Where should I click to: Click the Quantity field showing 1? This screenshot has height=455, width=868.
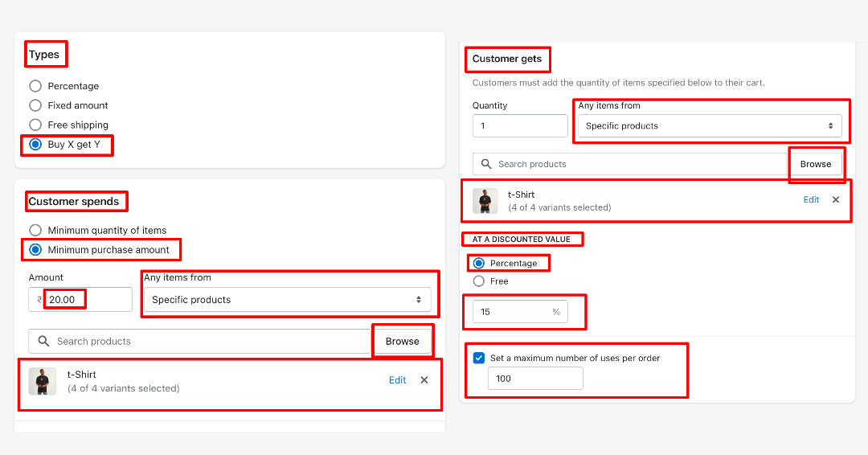tap(520, 125)
